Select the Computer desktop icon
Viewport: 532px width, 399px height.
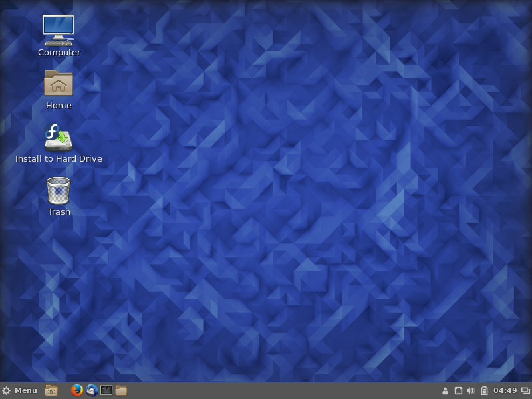point(59,30)
